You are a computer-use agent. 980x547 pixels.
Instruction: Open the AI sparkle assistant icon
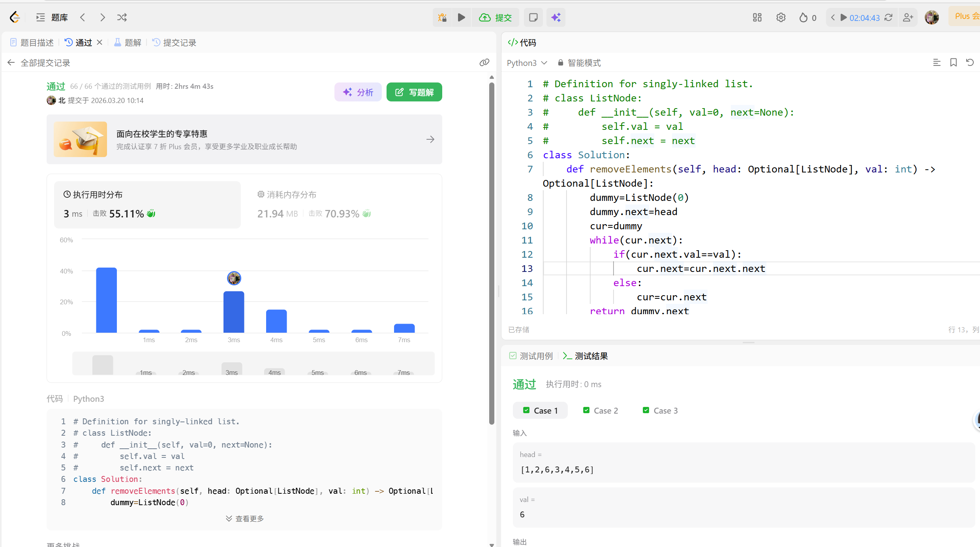click(x=556, y=17)
